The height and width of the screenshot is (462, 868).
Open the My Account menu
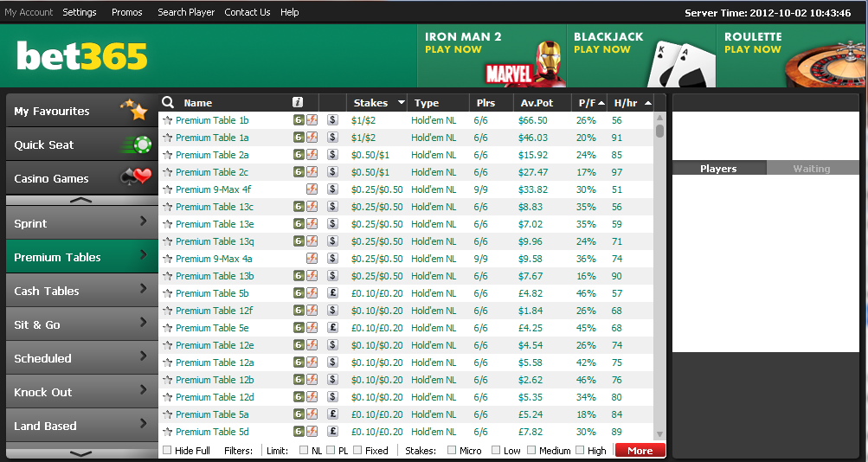[x=29, y=12]
